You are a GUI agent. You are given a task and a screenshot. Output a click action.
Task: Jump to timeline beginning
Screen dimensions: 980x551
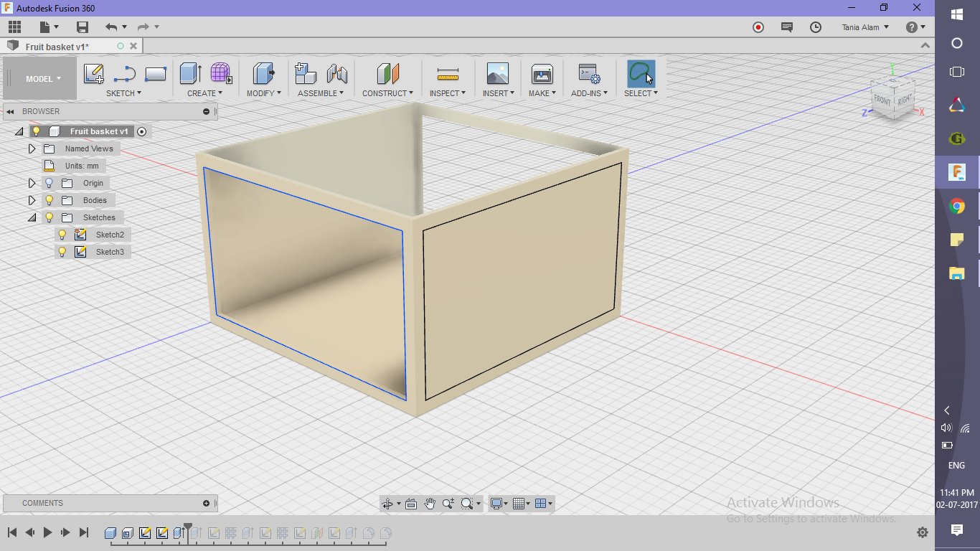tap(12, 532)
